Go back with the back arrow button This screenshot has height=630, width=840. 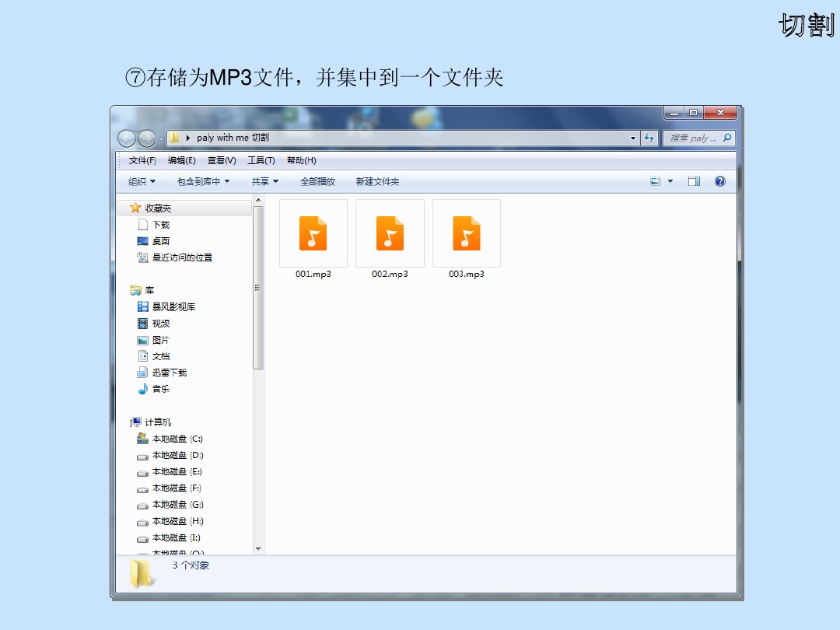(x=127, y=138)
